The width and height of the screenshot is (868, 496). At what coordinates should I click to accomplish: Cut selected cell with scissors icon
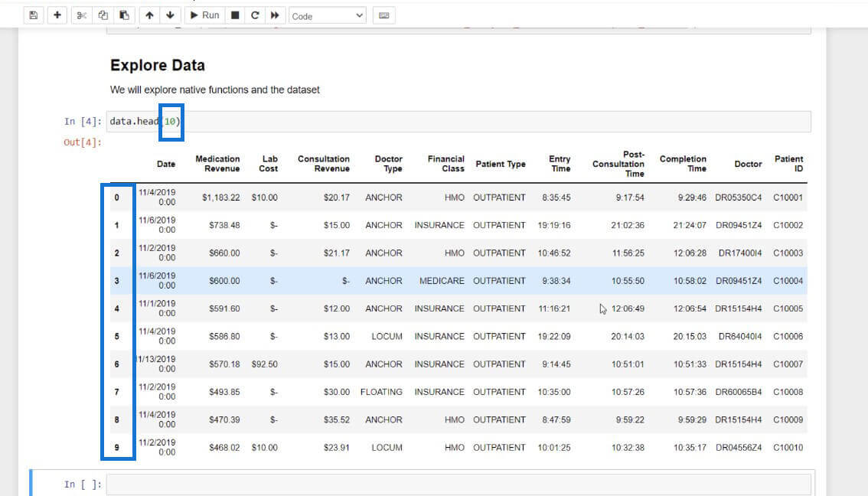82,15
